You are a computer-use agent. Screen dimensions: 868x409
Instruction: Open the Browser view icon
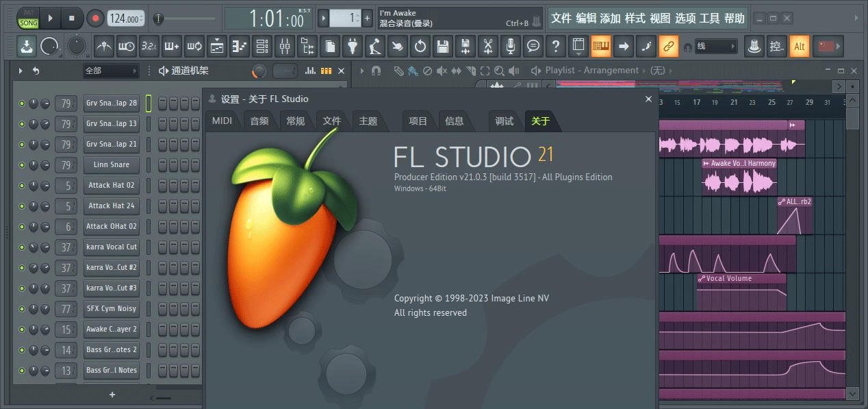307,47
